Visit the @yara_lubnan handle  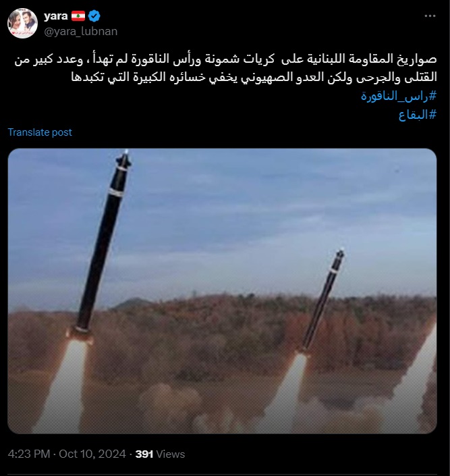click(x=81, y=31)
